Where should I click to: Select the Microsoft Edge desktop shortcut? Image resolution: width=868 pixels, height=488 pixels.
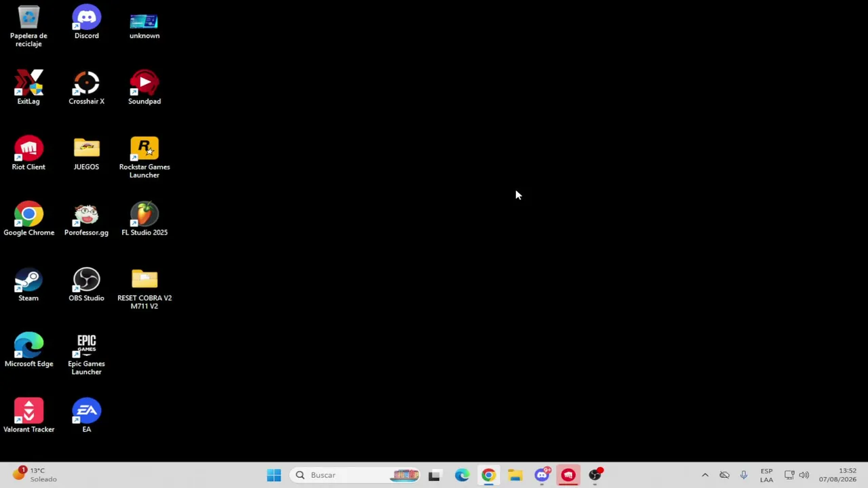[28, 351]
